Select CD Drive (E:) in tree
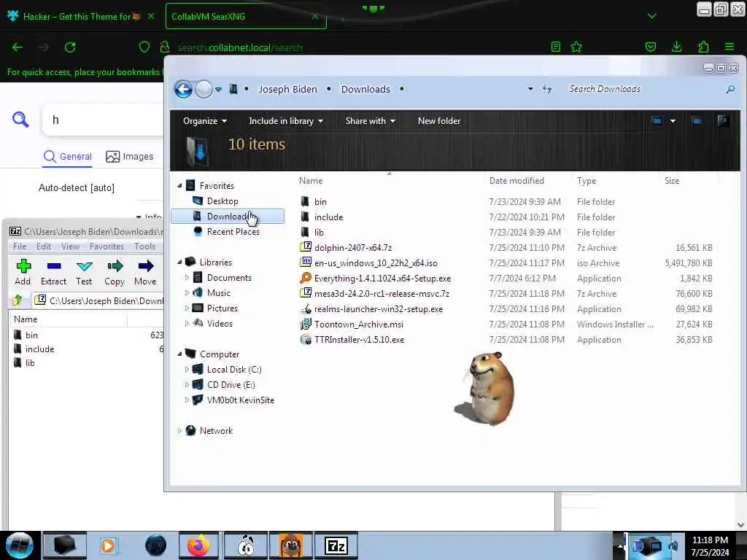This screenshot has width=747, height=560. [231, 385]
